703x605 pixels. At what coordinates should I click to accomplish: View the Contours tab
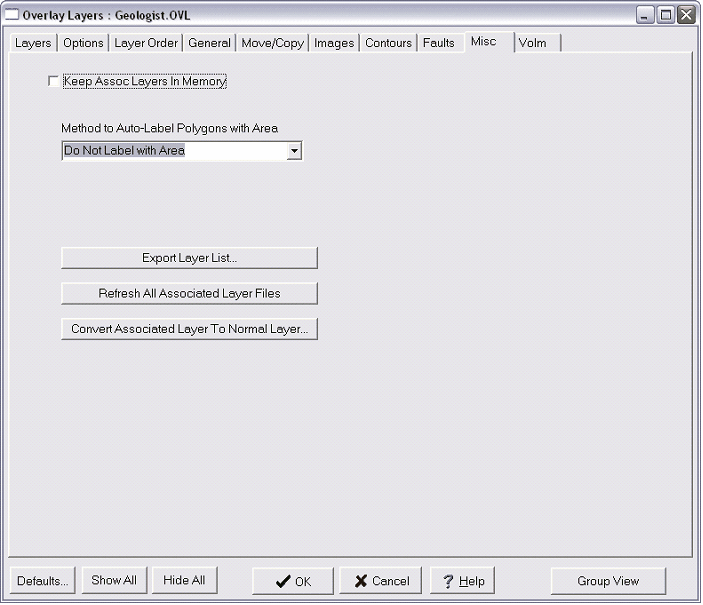(x=388, y=43)
